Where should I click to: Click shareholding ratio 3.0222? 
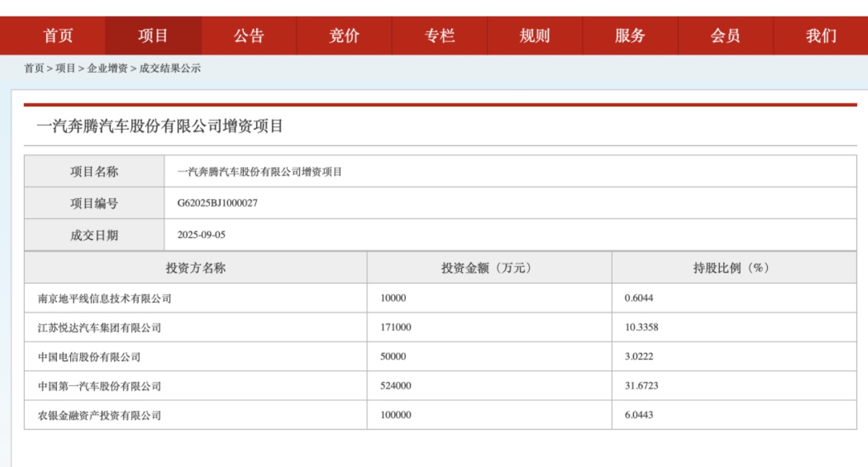tap(639, 357)
